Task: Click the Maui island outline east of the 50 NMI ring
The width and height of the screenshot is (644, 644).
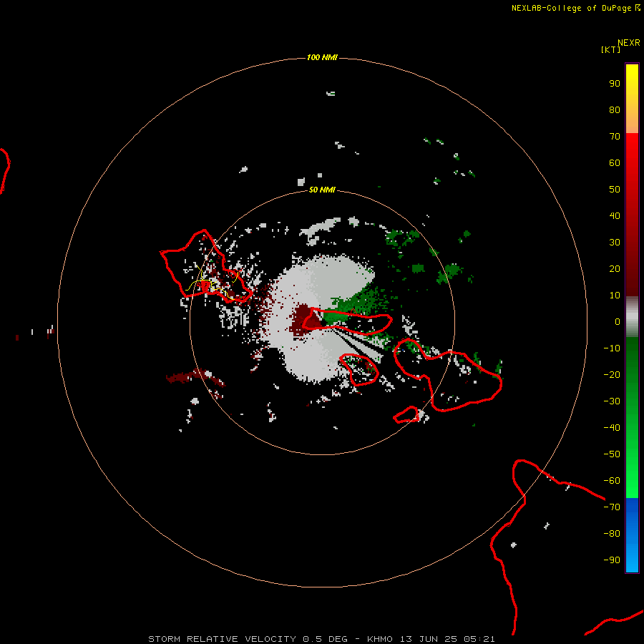Action: point(448,374)
